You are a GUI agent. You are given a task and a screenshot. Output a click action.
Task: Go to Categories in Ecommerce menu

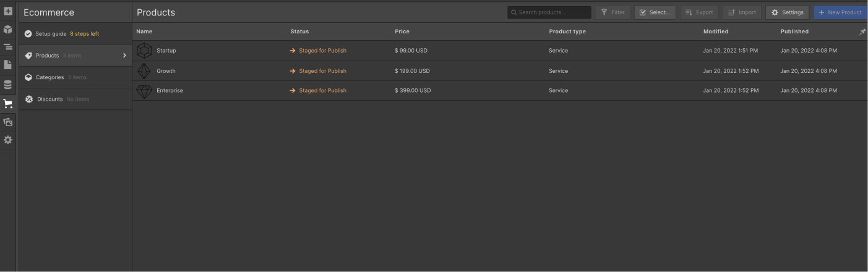75,77
